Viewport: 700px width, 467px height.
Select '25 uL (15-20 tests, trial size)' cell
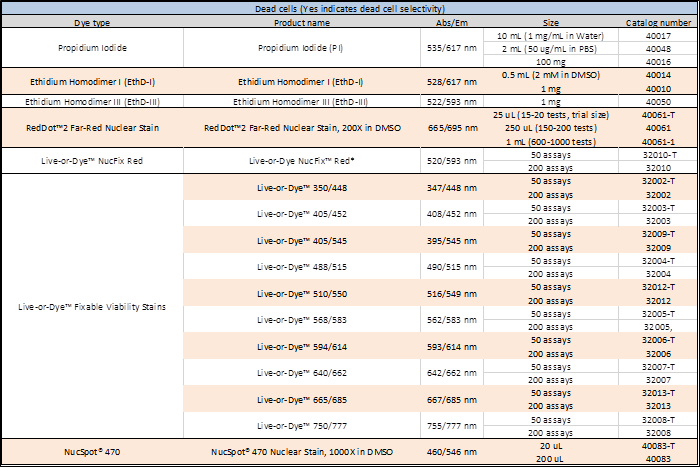tap(550, 115)
